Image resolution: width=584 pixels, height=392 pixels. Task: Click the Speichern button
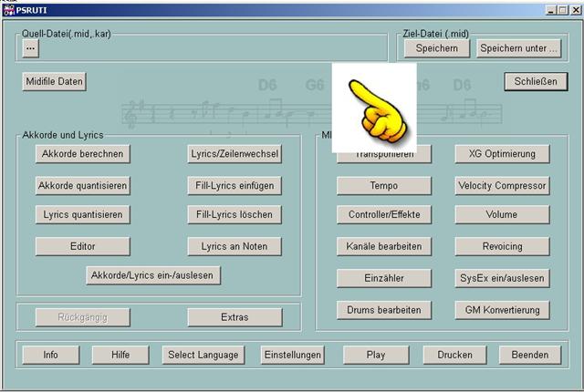(437, 48)
